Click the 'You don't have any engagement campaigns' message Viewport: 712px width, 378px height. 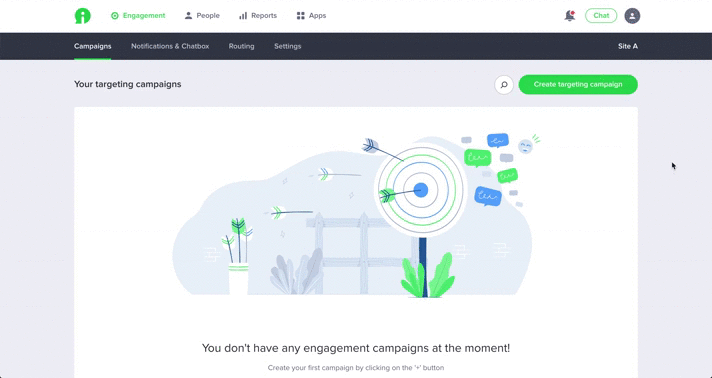point(356,348)
